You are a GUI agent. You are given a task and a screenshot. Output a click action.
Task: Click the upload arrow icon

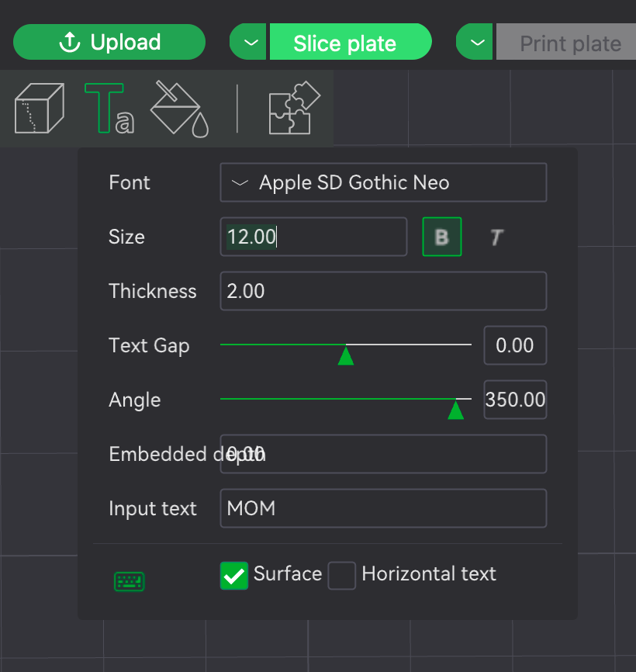70,43
